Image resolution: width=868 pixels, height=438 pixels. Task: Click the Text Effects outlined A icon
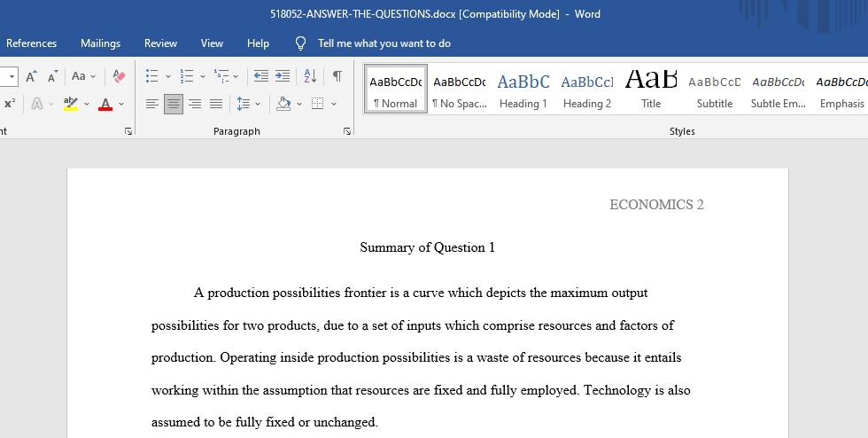click(37, 104)
